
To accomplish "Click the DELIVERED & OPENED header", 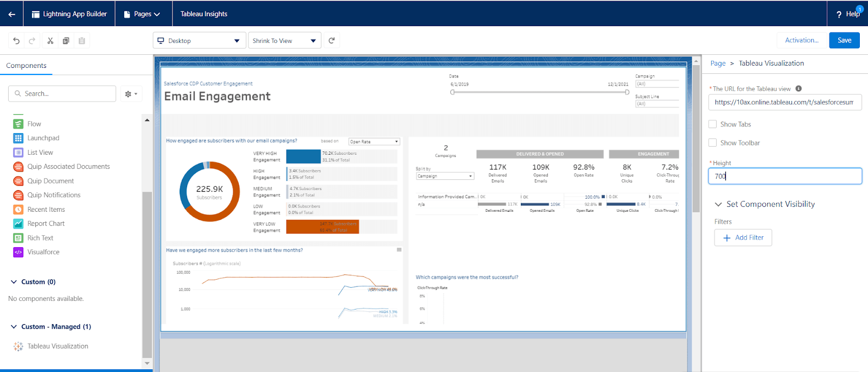I will click(x=540, y=154).
